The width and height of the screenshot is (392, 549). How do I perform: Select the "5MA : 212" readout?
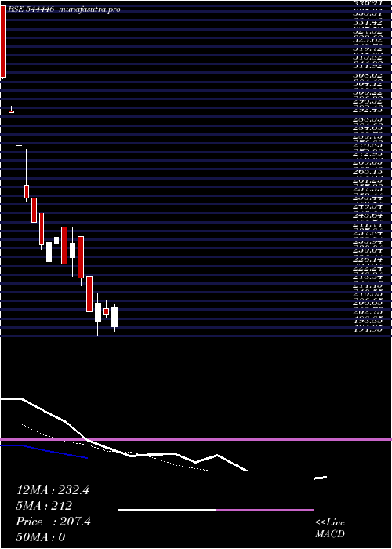[x=44, y=506]
